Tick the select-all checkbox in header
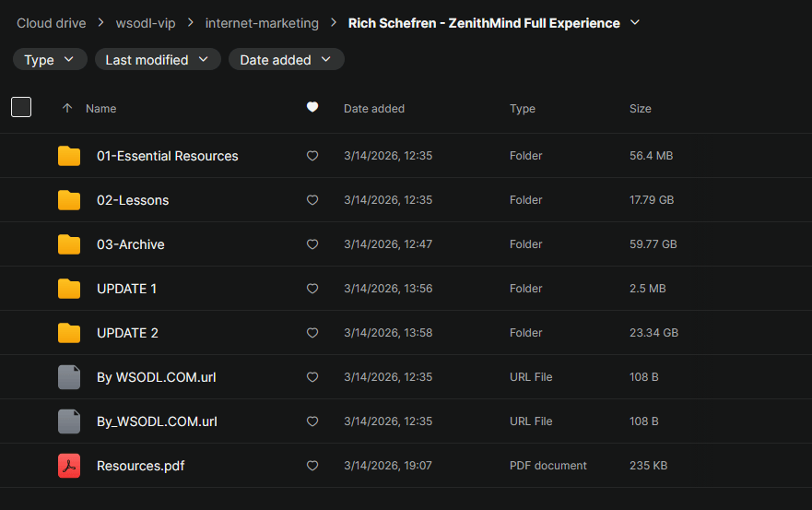This screenshot has width=812, height=510. point(21,107)
